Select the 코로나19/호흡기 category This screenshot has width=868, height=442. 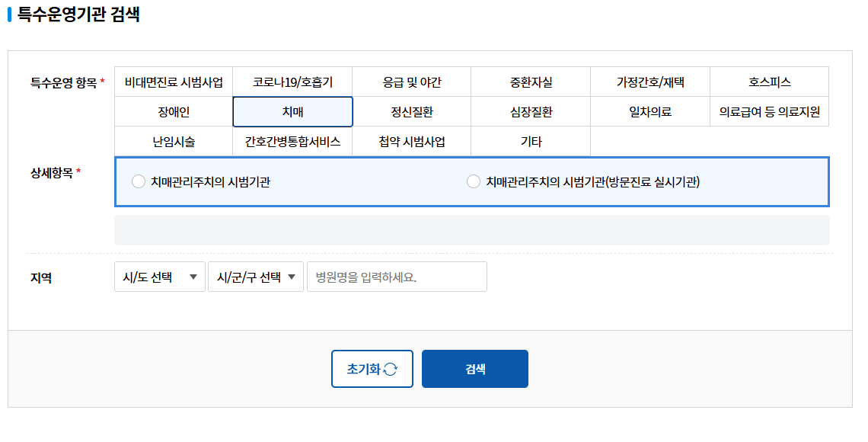292,81
